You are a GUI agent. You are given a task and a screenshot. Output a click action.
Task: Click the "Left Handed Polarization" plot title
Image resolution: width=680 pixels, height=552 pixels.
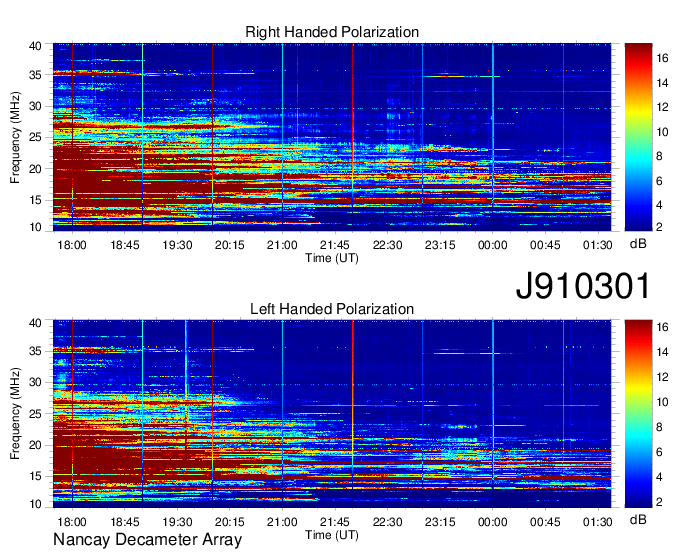tap(332, 309)
